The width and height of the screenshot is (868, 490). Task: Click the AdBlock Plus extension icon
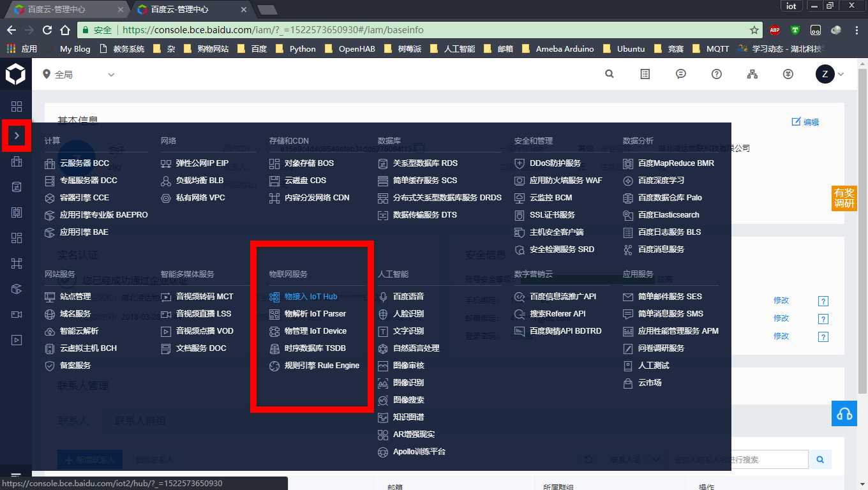point(775,30)
